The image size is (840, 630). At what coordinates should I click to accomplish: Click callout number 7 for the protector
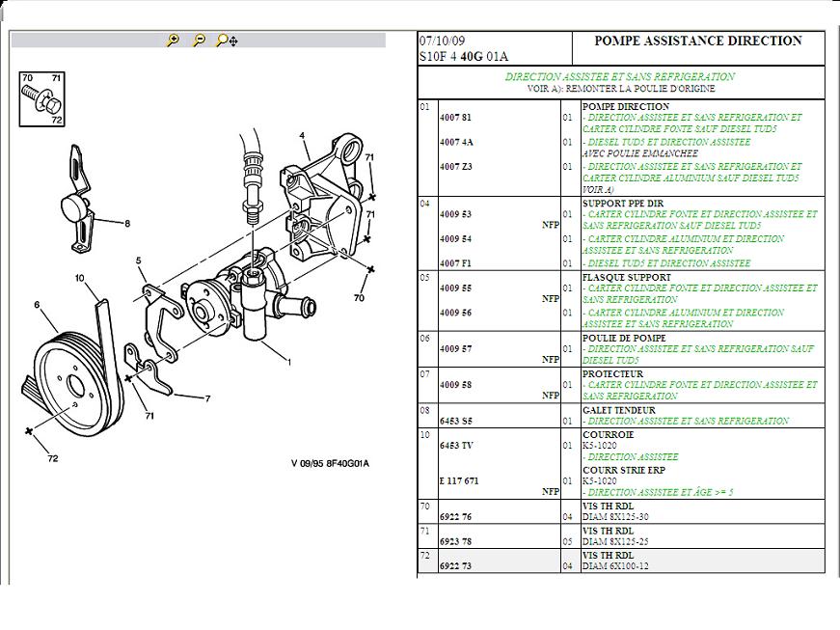205,397
